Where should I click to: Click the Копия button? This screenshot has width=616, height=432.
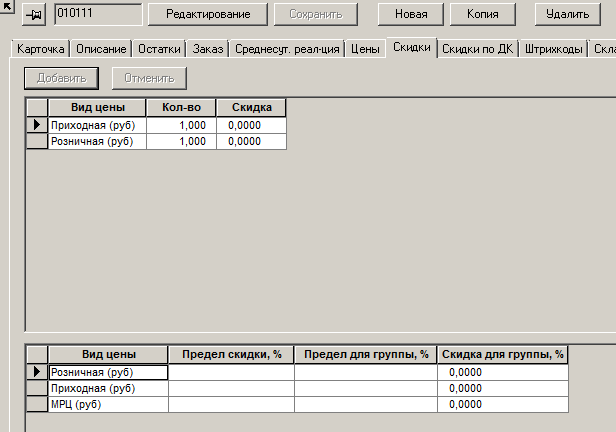482,15
